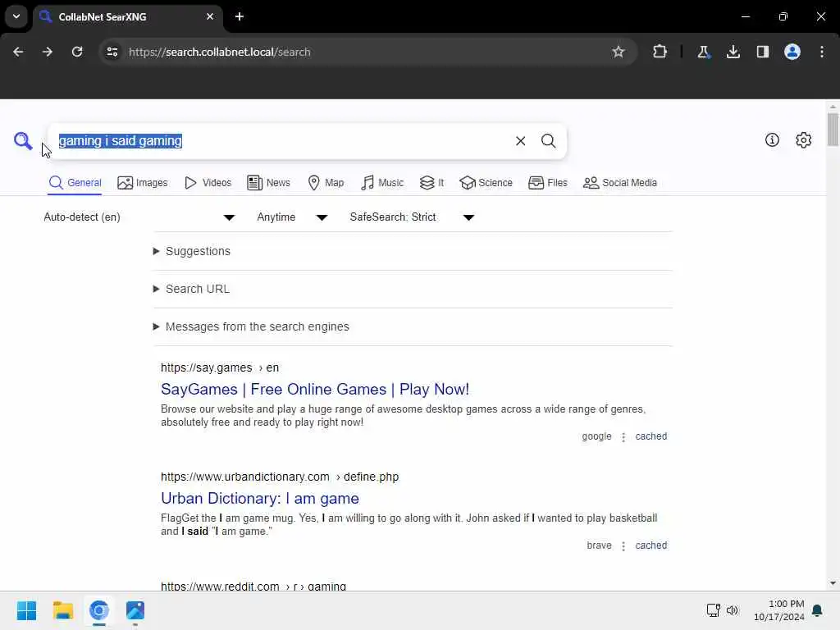Open network status tray icon
840x630 pixels.
coord(713,610)
